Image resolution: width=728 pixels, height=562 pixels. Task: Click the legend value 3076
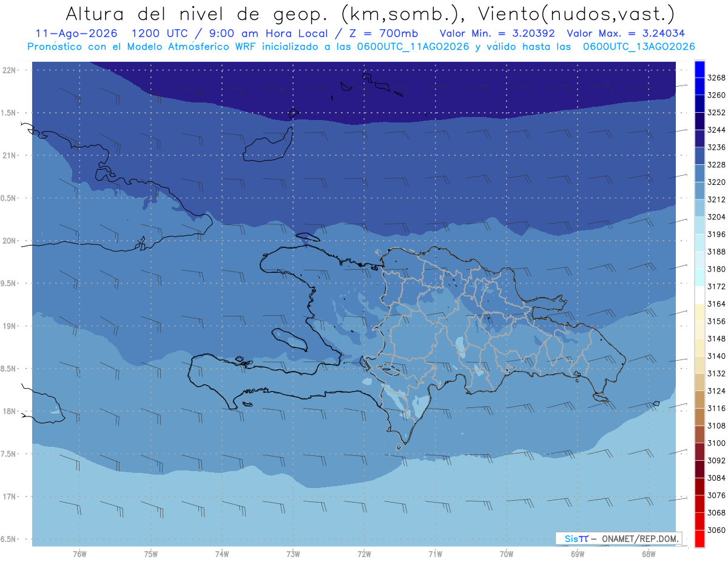pos(716,495)
